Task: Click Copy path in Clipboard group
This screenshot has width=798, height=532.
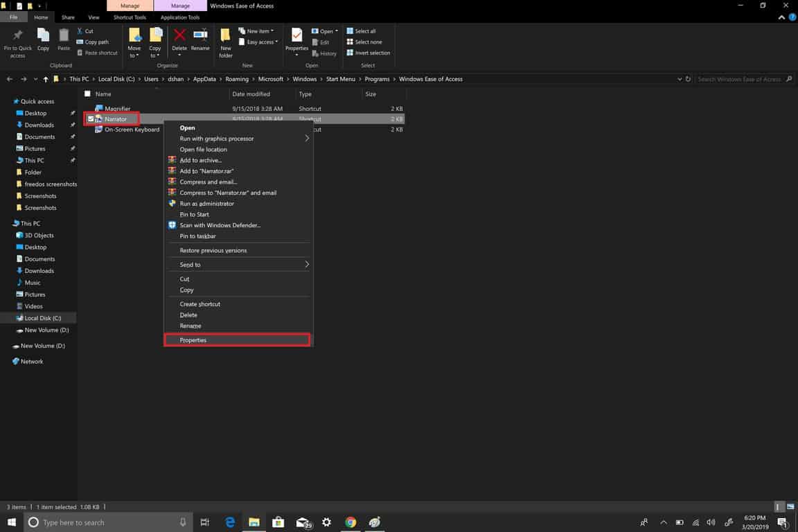Action: pos(96,42)
